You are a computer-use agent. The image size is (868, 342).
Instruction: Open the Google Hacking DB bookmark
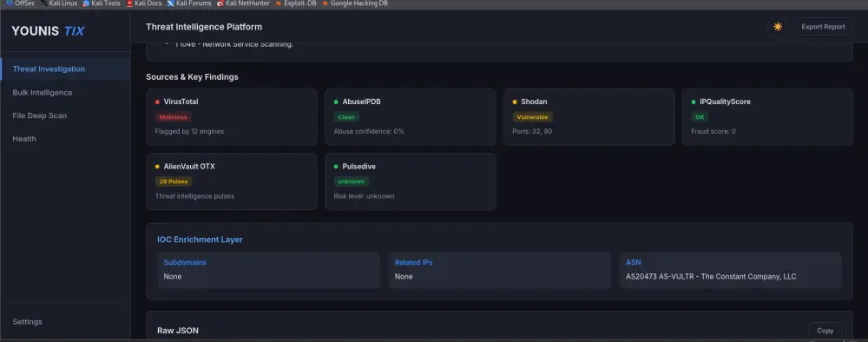[x=355, y=3]
